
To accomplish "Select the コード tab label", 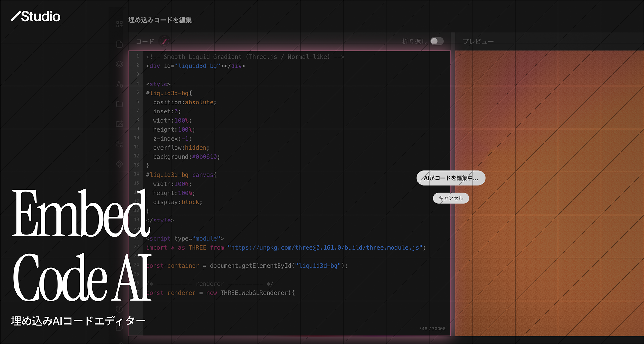I will (145, 42).
